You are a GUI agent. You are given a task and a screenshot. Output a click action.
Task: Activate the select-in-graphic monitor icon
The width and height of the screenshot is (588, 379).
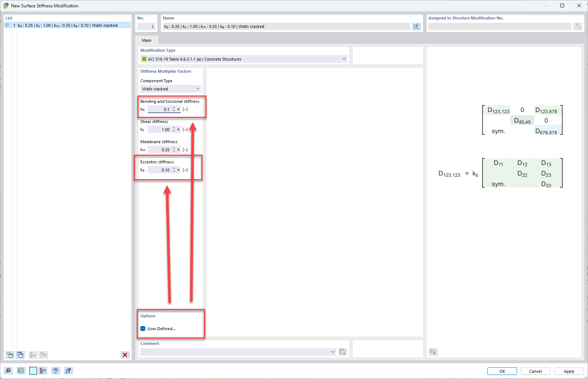coord(55,371)
